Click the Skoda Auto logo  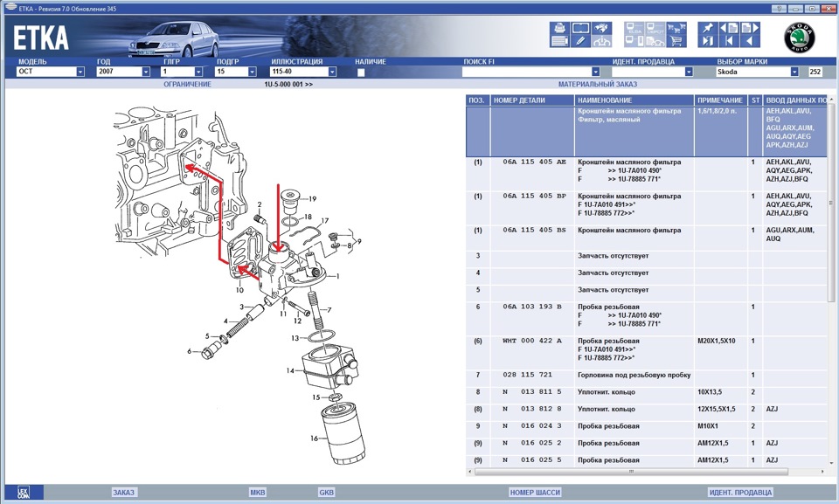(x=800, y=38)
